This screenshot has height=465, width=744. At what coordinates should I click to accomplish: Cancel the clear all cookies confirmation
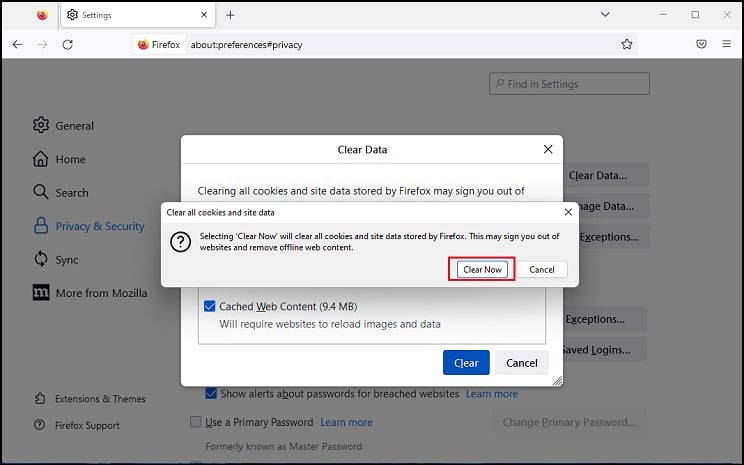tap(541, 270)
